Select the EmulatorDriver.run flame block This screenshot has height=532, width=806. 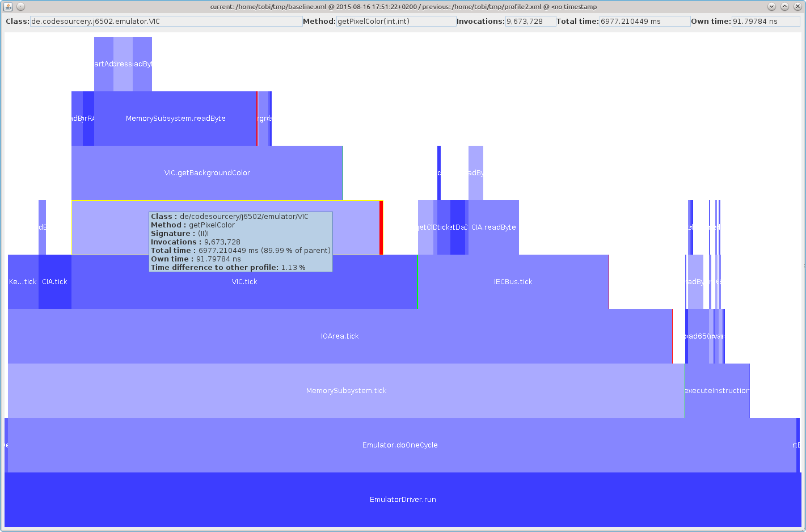pyautogui.click(x=403, y=500)
